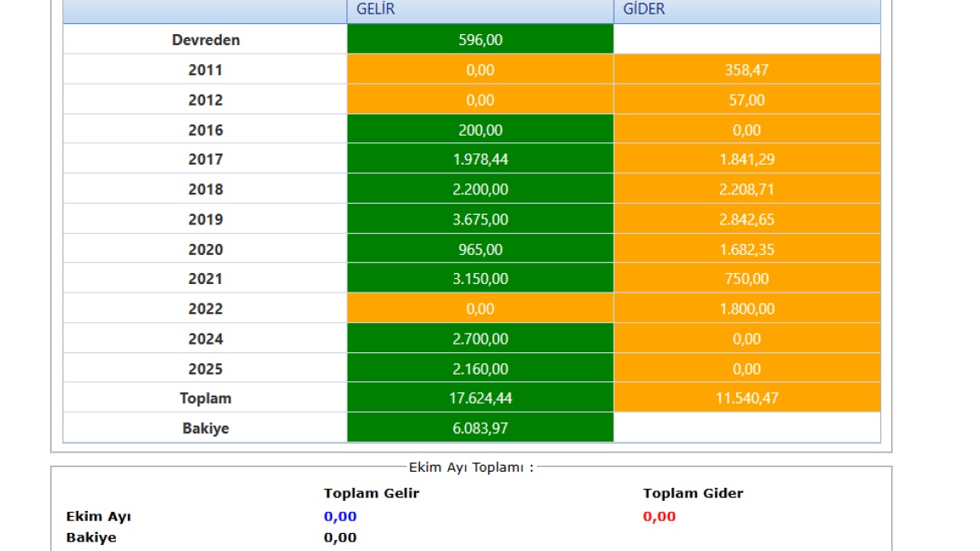Click the 2016 income cell 200,00
The height and width of the screenshot is (551, 980).
coord(480,130)
